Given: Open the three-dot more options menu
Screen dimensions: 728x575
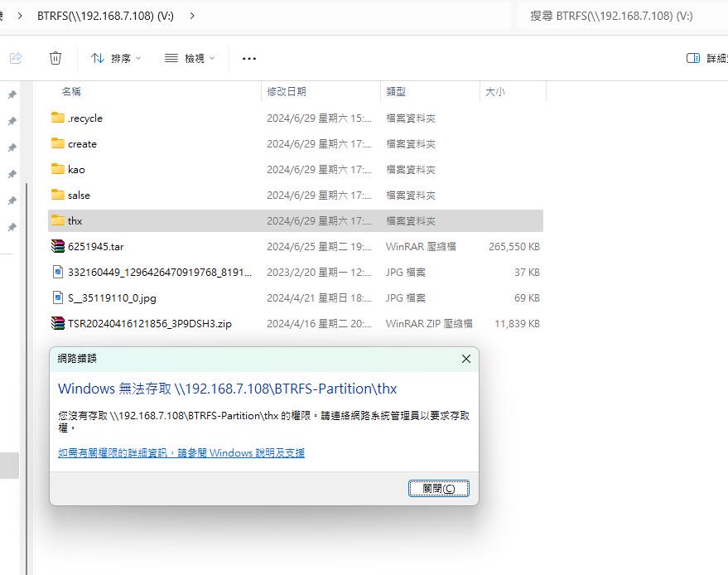Looking at the screenshot, I should point(249,58).
